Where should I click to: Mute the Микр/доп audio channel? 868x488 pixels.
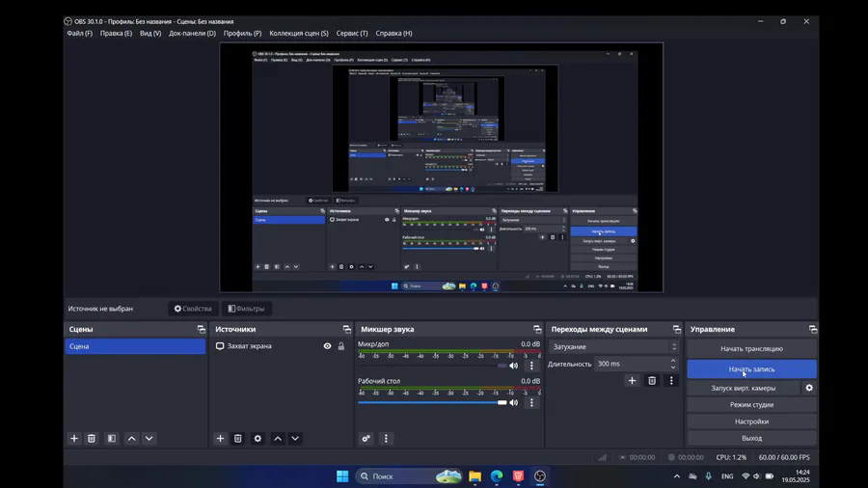click(x=514, y=366)
